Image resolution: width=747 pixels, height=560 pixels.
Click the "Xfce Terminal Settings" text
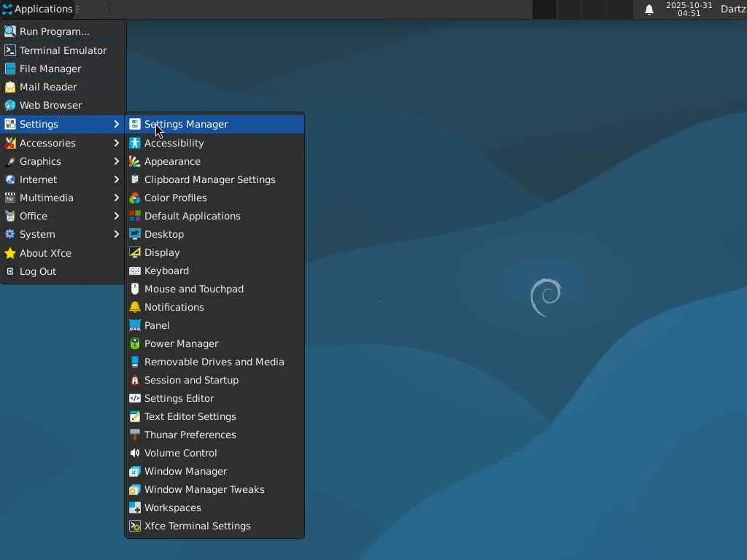197,526
